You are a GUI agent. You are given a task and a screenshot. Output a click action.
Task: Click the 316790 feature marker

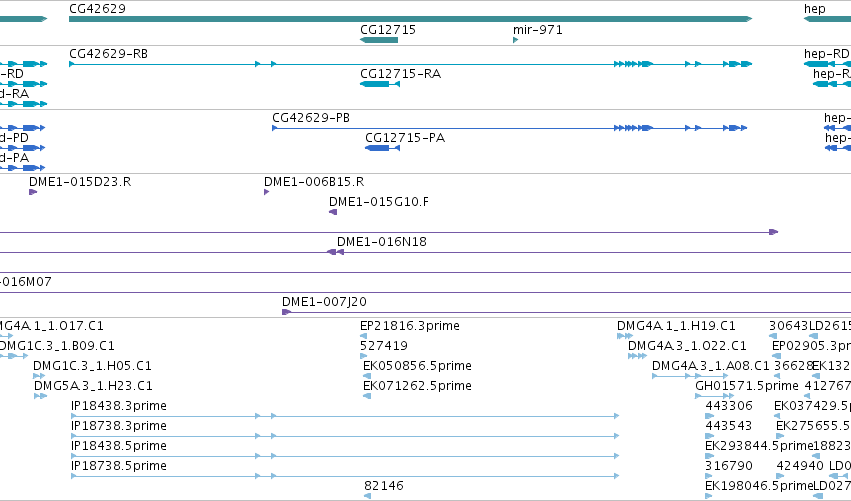(x=709, y=475)
